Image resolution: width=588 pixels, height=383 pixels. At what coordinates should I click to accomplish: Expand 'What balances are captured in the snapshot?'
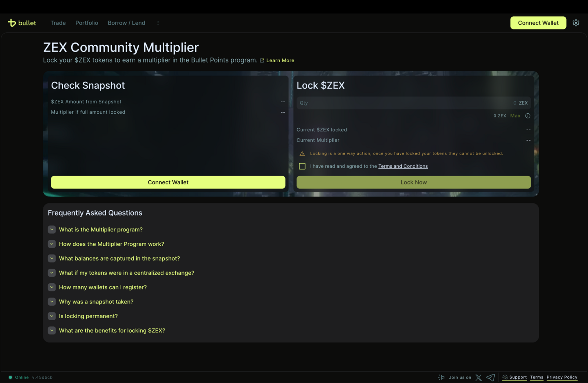click(x=52, y=259)
